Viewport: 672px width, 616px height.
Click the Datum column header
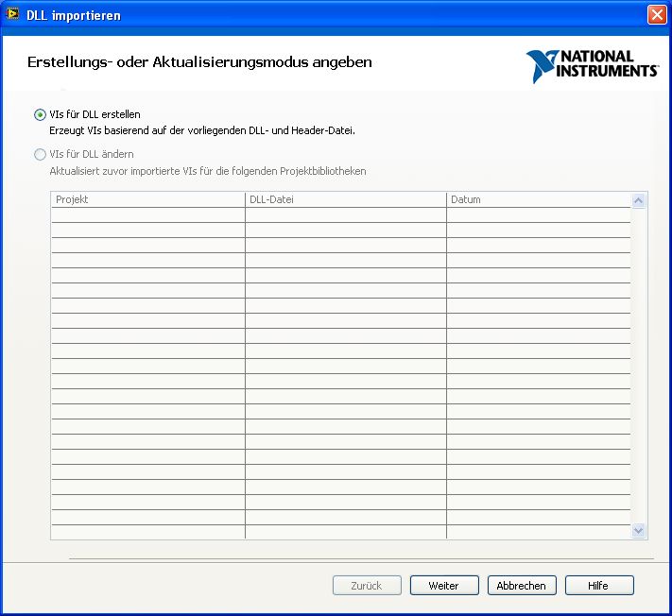click(538, 199)
